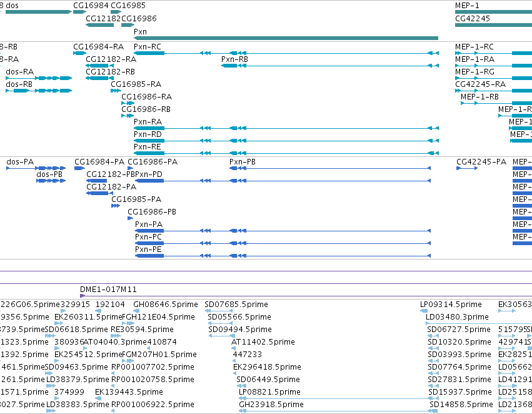The height and width of the screenshot is (414, 532).
Task: Click EST 'LD03480.3prime'
Action: [x=458, y=317]
